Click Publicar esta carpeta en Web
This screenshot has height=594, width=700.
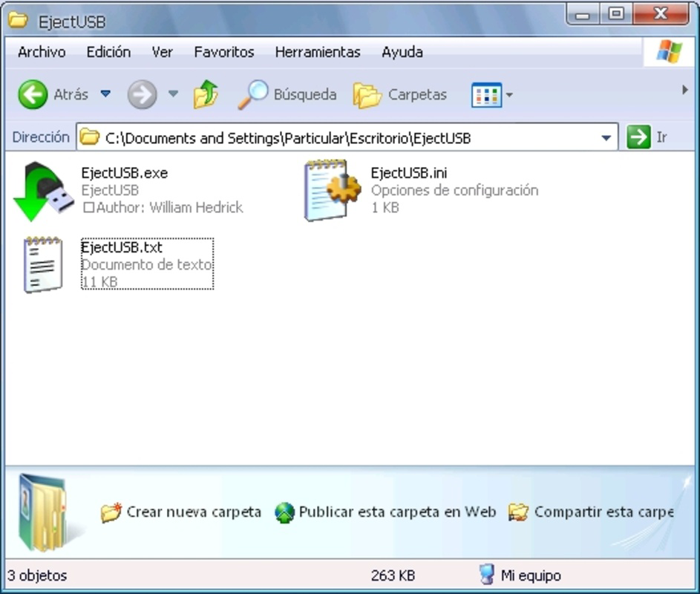[397, 512]
